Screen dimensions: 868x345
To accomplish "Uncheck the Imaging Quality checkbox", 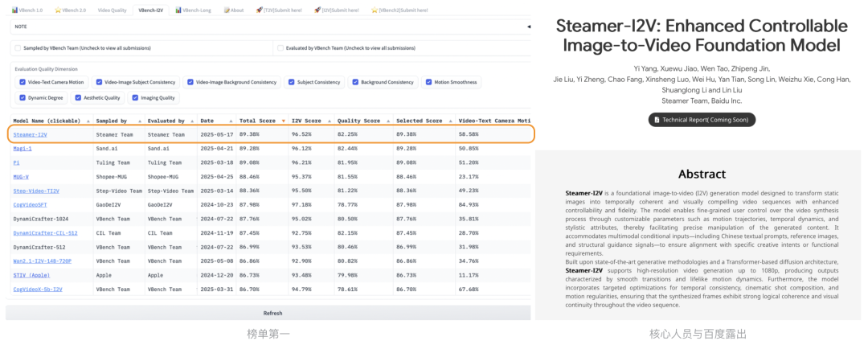I will point(136,98).
